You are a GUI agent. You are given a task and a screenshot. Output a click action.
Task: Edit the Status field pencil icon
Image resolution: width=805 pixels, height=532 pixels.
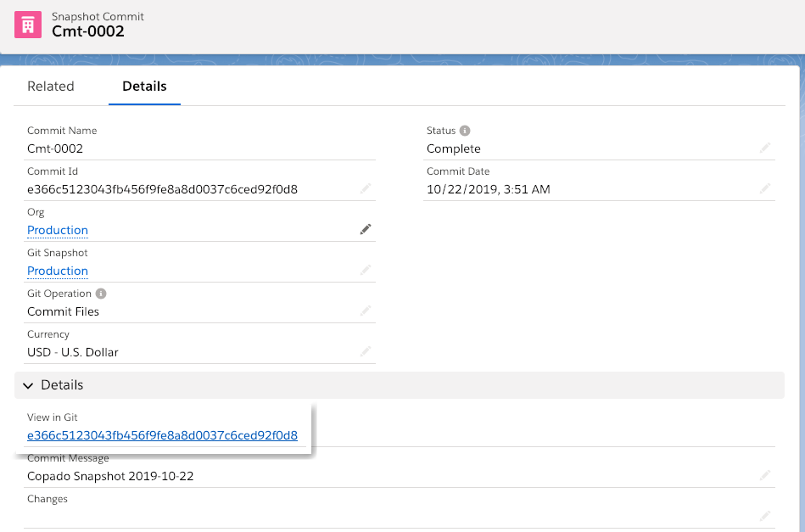coord(765,148)
